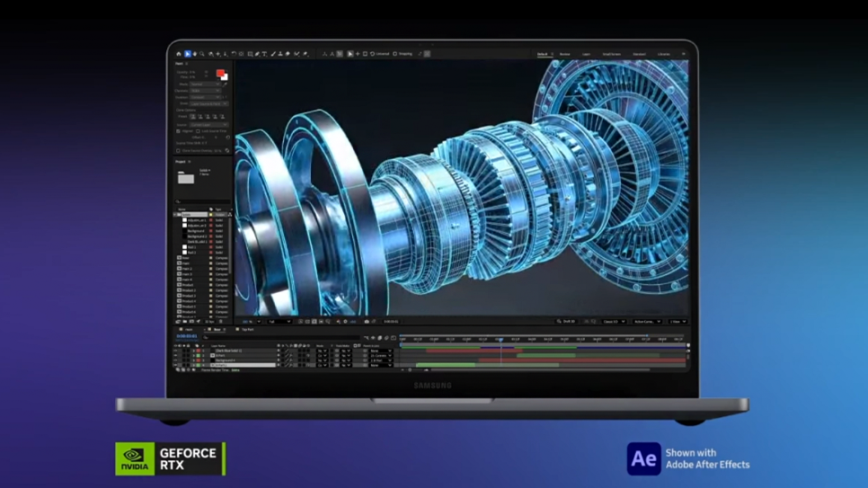Select the Rotation tool in toolbar
The width and height of the screenshot is (868, 488).
[x=234, y=54]
